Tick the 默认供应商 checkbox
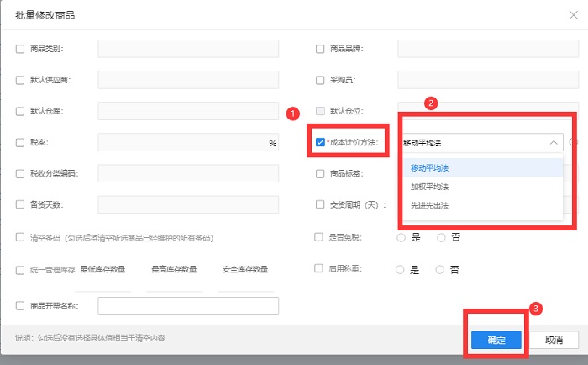Screen dimensions: 588x365 pyautogui.click(x=20, y=80)
